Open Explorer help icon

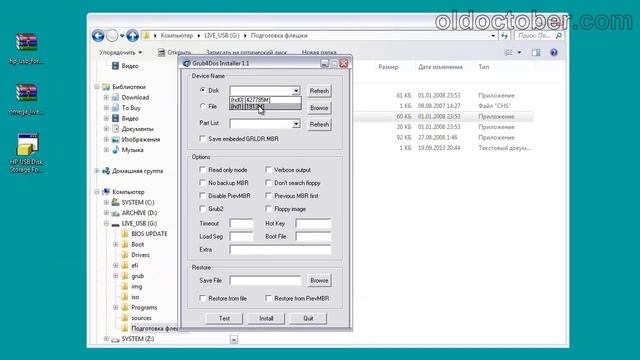[553, 52]
